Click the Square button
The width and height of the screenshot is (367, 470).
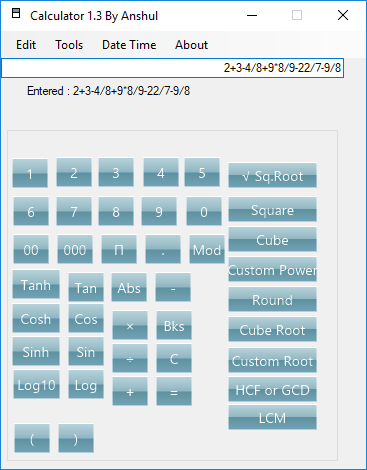coord(272,209)
